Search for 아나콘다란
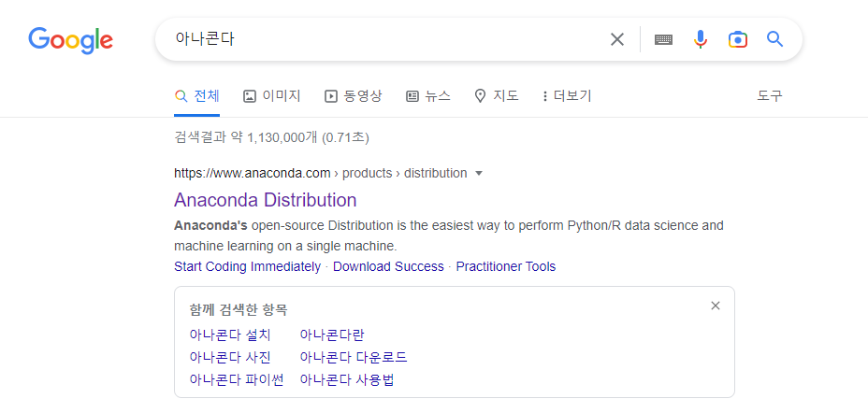Screen dimensions: 868x413 coord(332,335)
